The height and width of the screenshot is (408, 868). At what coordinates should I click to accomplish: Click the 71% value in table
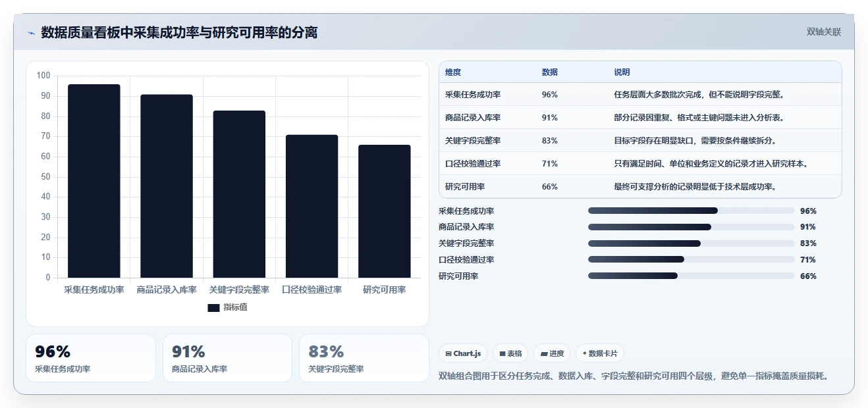pos(550,164)
